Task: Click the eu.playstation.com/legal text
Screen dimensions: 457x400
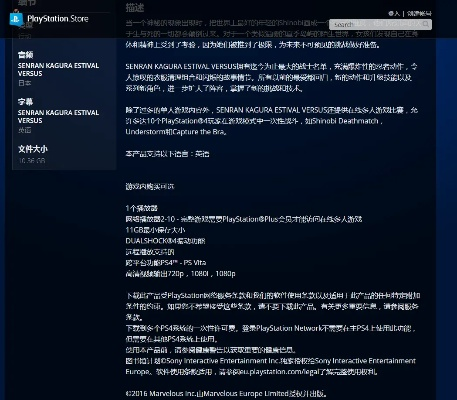Action: (279, 371)
